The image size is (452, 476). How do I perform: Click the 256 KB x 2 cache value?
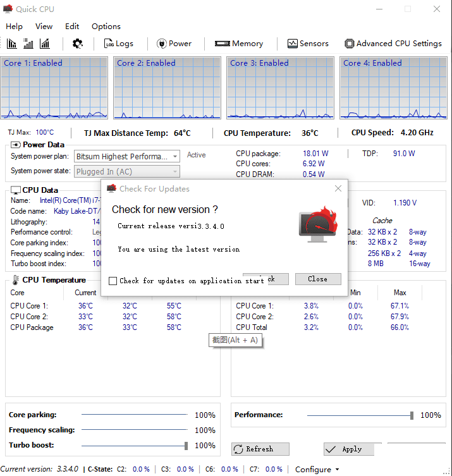point(384,253)
